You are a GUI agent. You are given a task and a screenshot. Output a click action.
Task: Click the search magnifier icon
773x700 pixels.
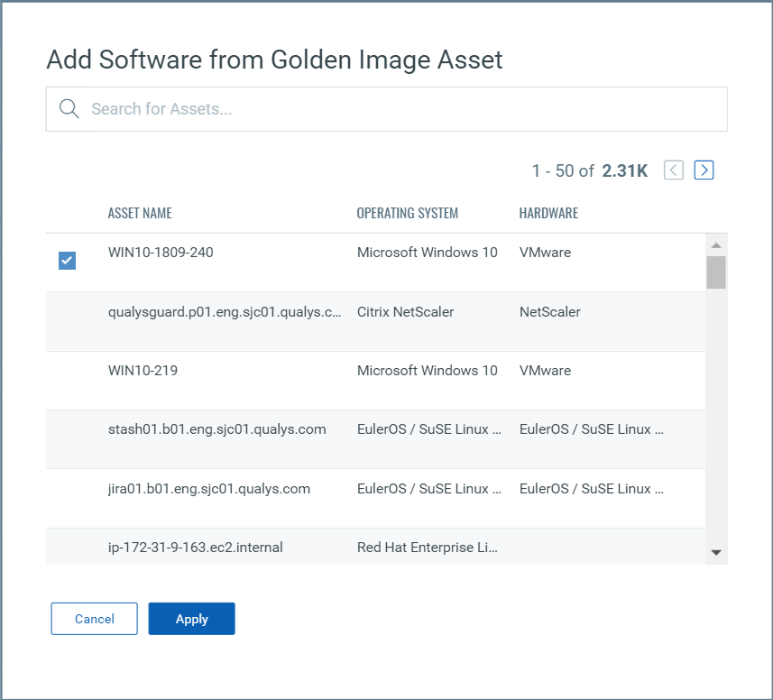(69, 108)
